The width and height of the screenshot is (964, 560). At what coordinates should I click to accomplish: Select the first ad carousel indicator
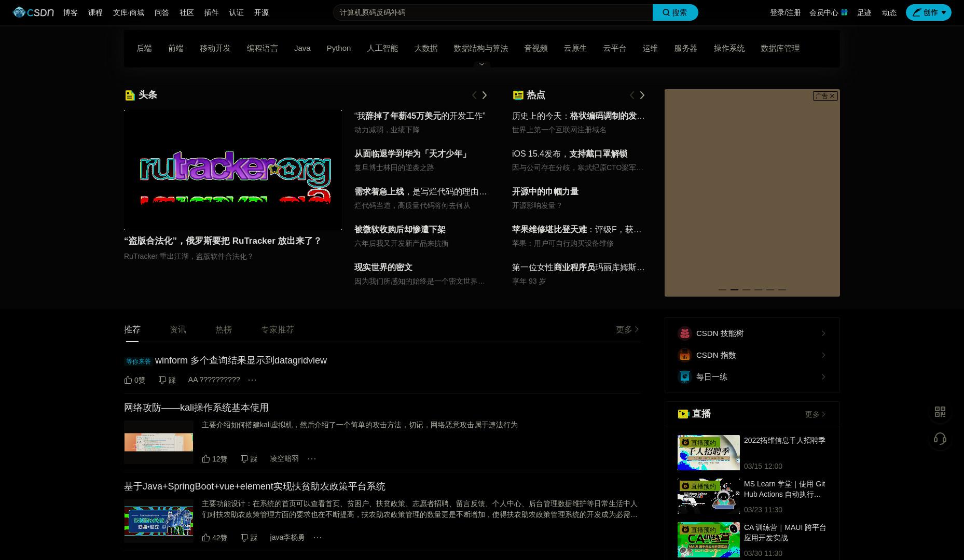point(722,289)
